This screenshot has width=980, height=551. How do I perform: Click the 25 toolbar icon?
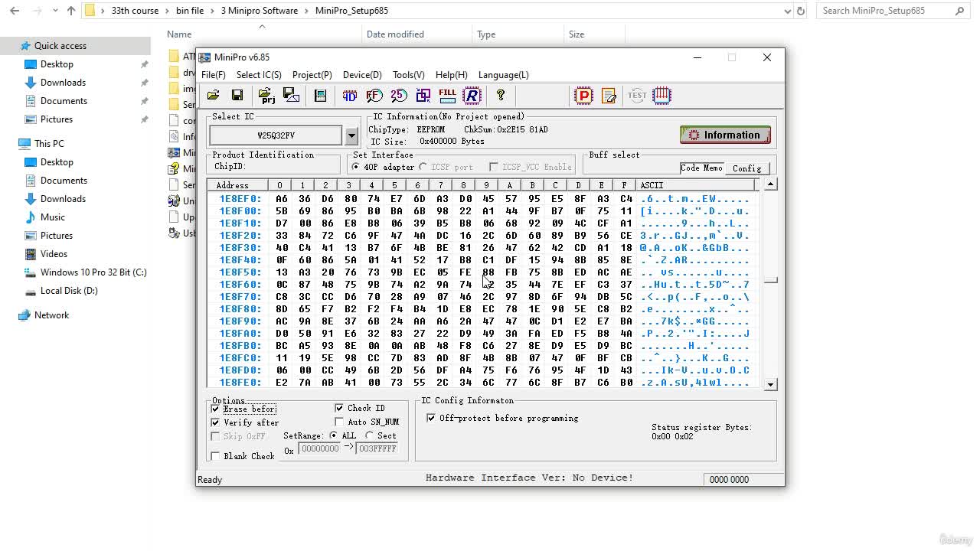tap(398, 96)
